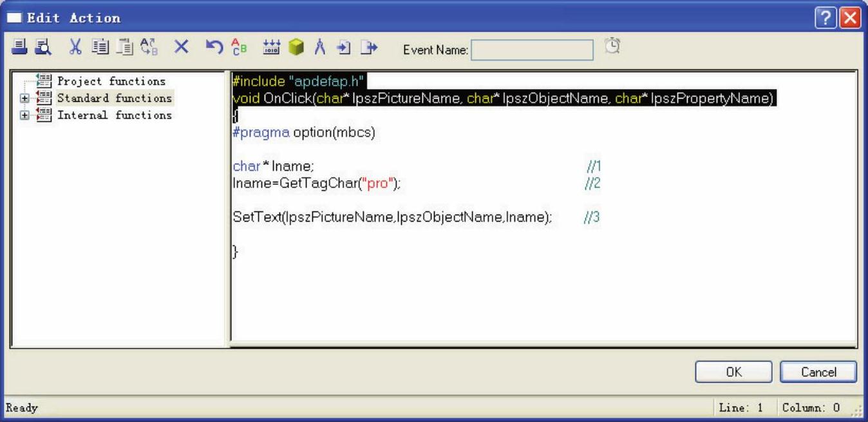Click the Print icon in toolbar
Viewport: 868px width, 422px height.
click(20, 47)
